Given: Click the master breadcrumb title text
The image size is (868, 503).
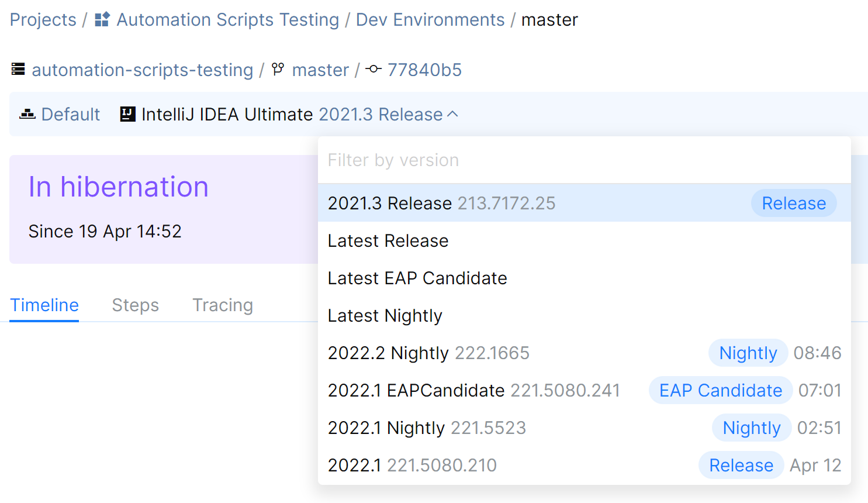Looking at the screenshot, I should 549,19.
